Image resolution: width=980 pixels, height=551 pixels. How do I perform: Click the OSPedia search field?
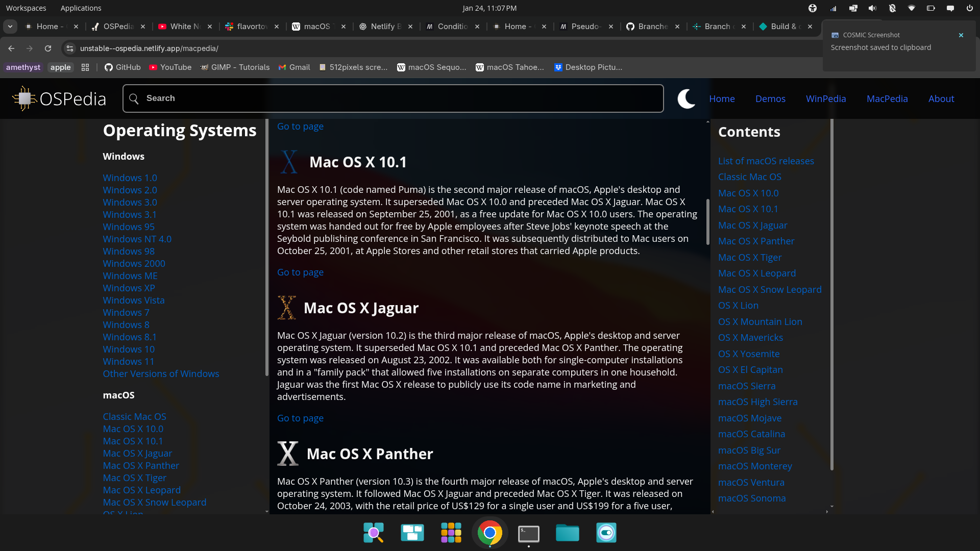pyautogui.click(x=393, y=98)
